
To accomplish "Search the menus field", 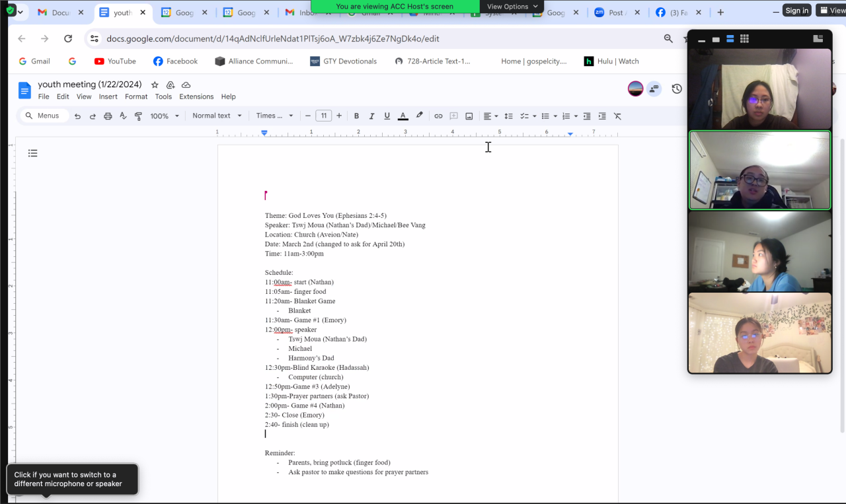I will pyautogui.click(x=44, y=116).
